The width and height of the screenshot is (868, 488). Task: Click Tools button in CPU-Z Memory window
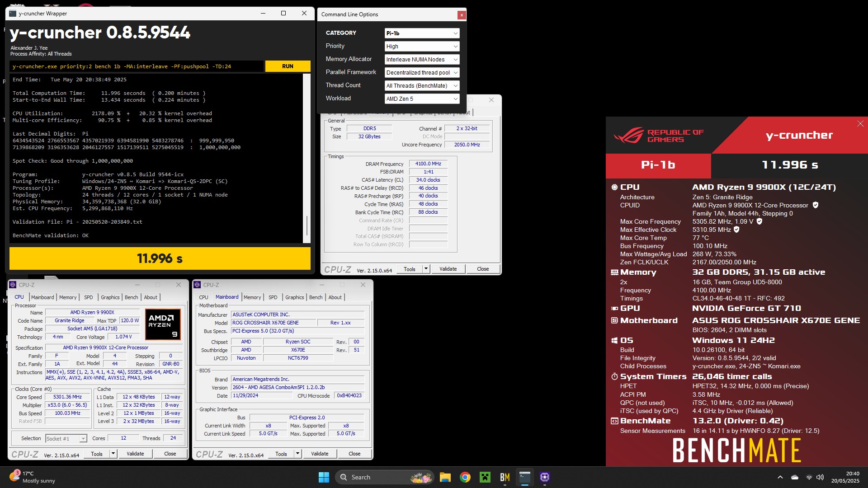coord(410,269)
